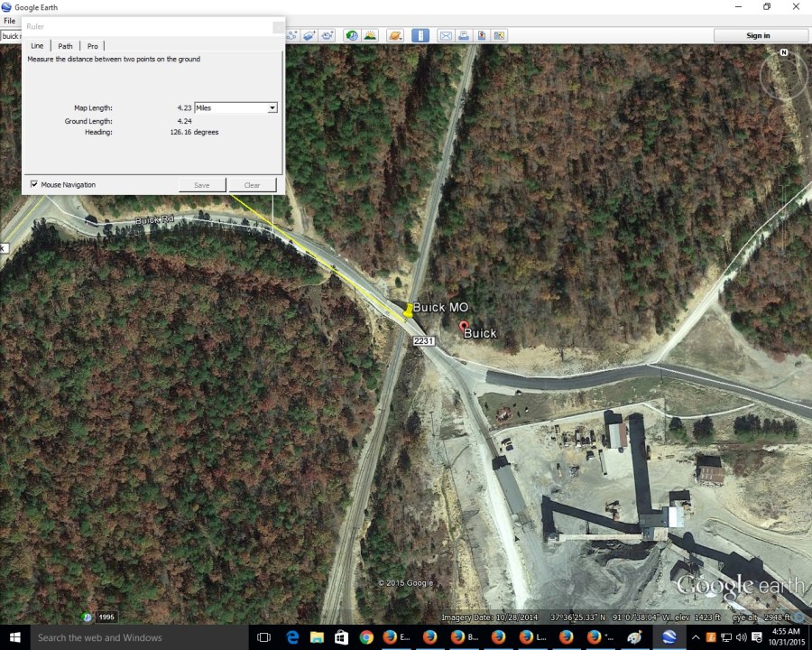Click the Windows taskbar search box

pyautogui.click(x=135, y=637)
